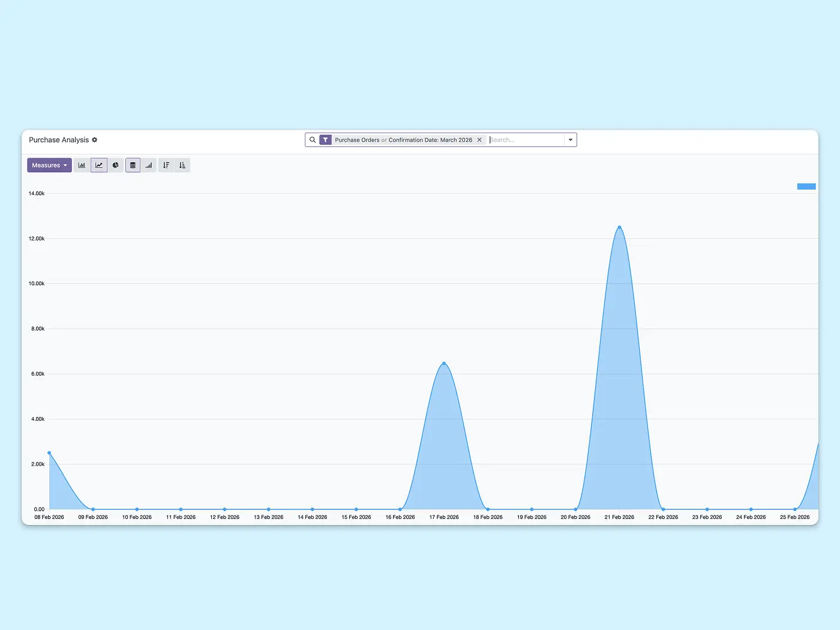Focus the Search input field
840x630 pixels.
[526, 140]
